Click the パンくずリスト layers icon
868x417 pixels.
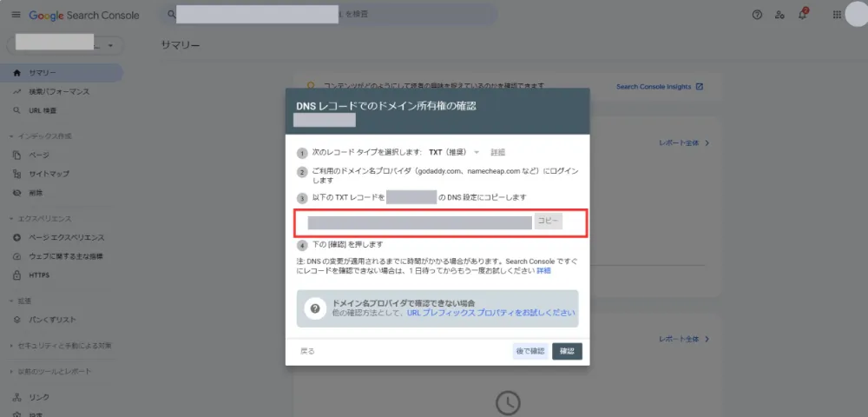(x=16, y=320)
